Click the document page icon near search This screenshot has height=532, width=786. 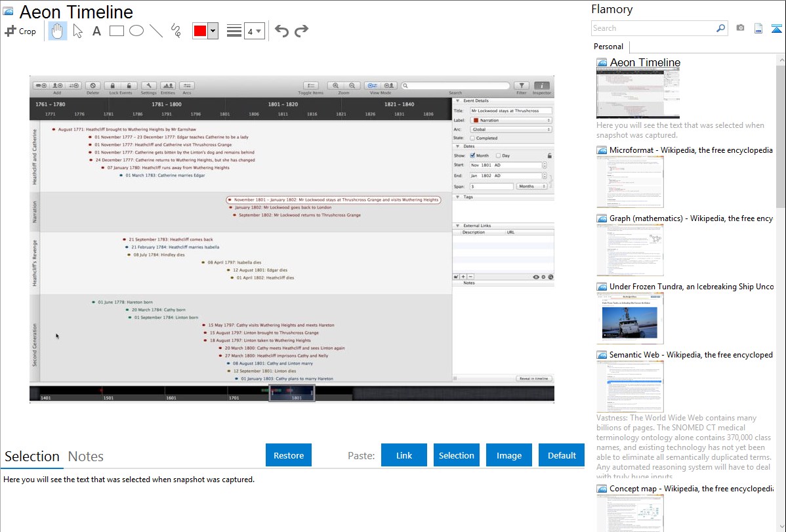758,28
